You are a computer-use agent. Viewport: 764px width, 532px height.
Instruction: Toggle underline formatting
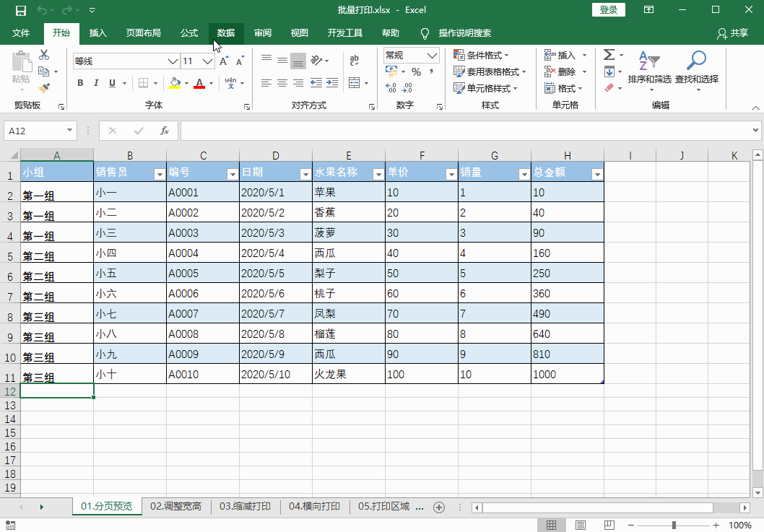pyautogui.click(x=112, y=83)
